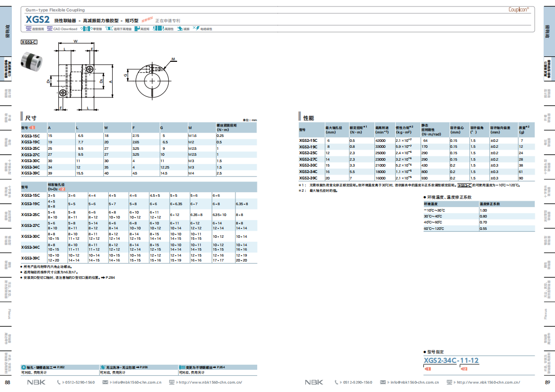Click the envelope icon on page 89 footer

tap(383, 383)
